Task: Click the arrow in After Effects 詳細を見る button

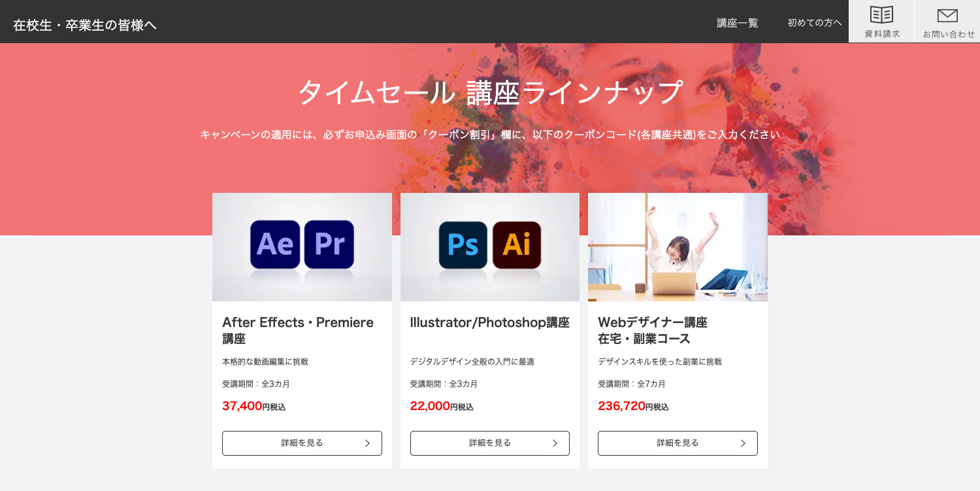Action: pyautogui.click(x=367, y=443)
